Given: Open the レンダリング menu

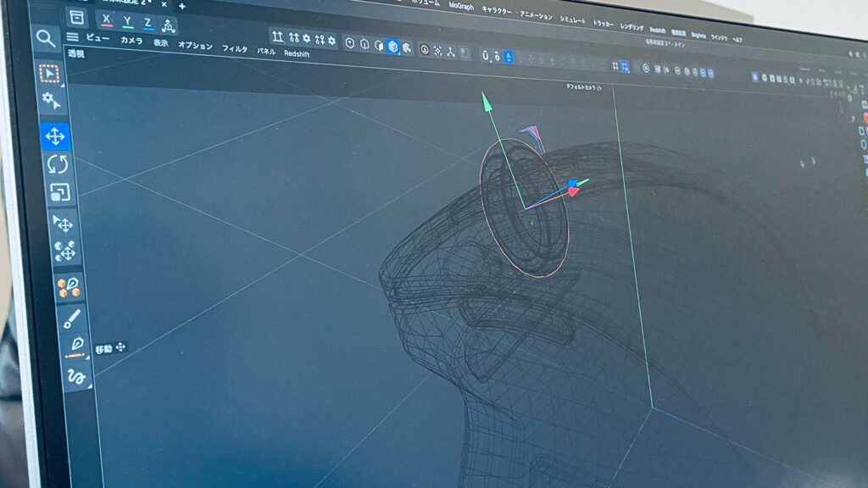Looking at the screenshot, I should click(632, 27).
